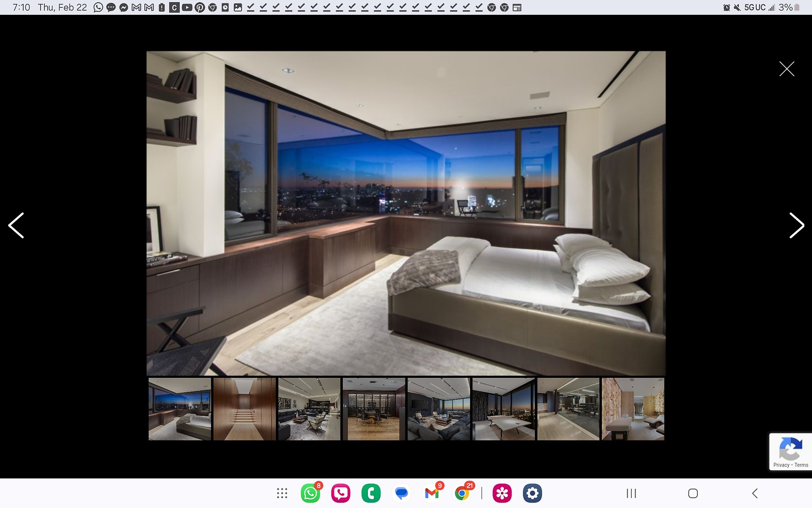Tap the YouTube notification icon in status bar
812x508 pixels.
coord(187,8)
